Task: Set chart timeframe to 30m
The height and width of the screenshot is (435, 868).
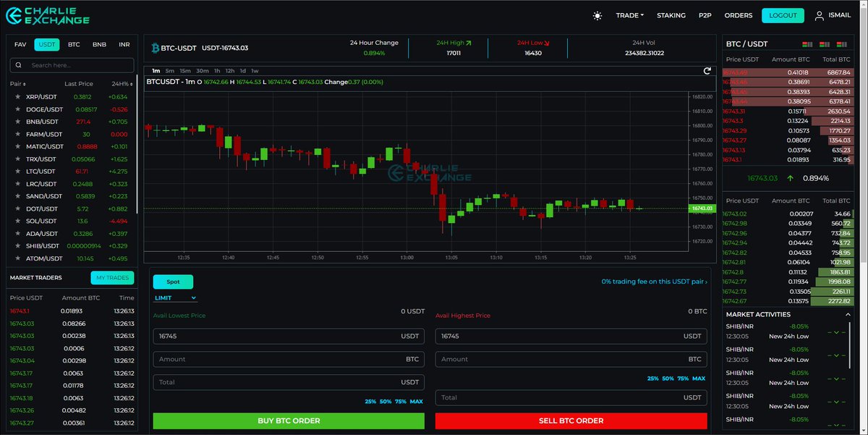Action: click(203, 71)
